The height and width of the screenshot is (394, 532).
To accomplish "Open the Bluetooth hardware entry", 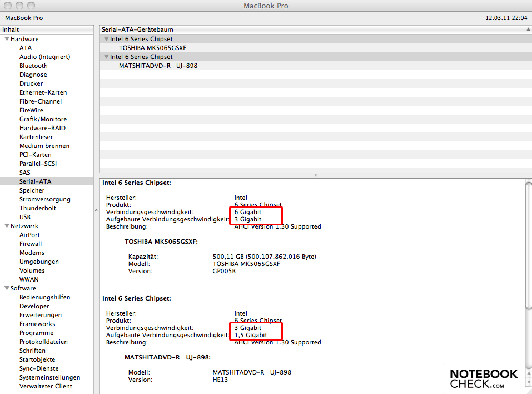I will (x=33, y=66).
